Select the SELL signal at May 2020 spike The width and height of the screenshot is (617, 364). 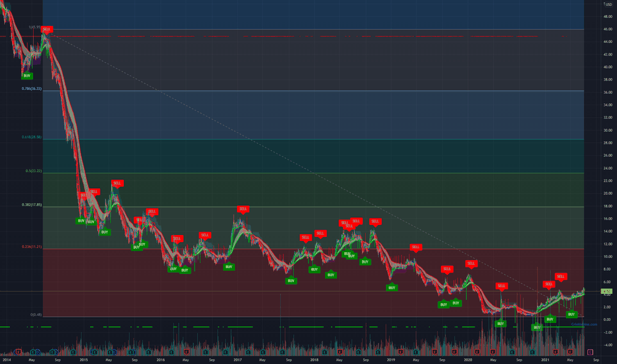(501, 286)
